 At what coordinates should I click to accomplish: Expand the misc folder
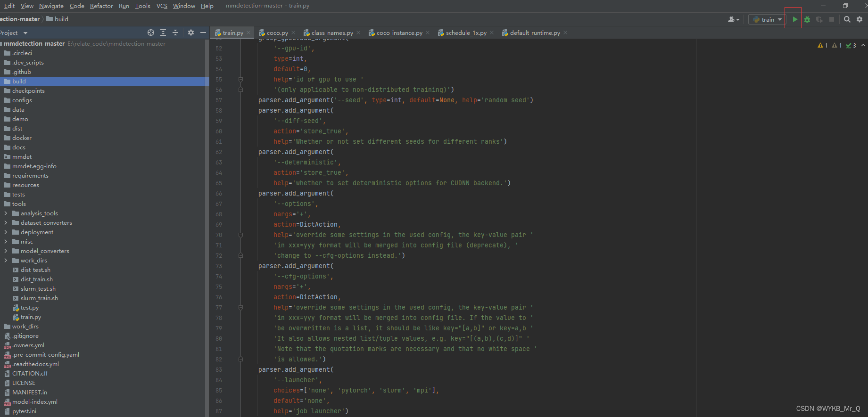pyautogui.click(x=6, y=242)
